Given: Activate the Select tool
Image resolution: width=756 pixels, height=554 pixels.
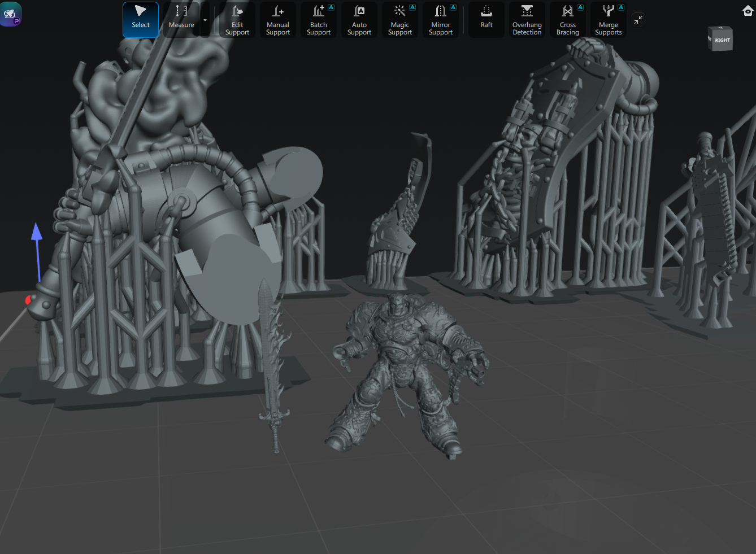Looking at the screenshot, I should click(x=141, y=20).
